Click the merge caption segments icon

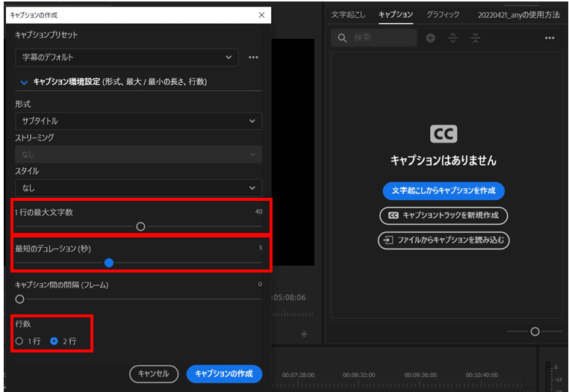click(476, 38)
